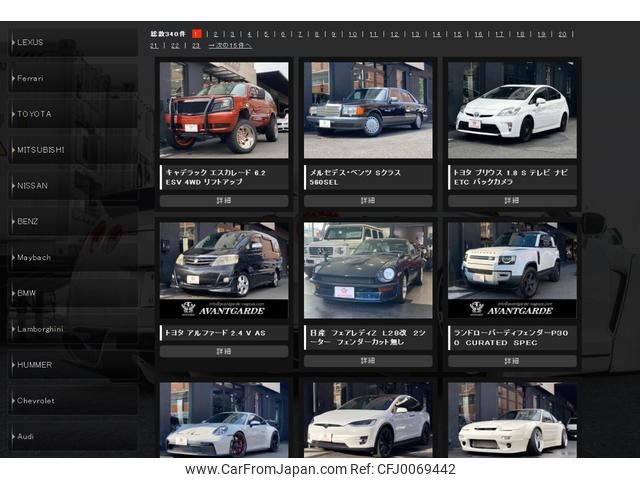Open silver Porsche 911 photo
This screenshot has width=640, height=480.
pos(224,420)
